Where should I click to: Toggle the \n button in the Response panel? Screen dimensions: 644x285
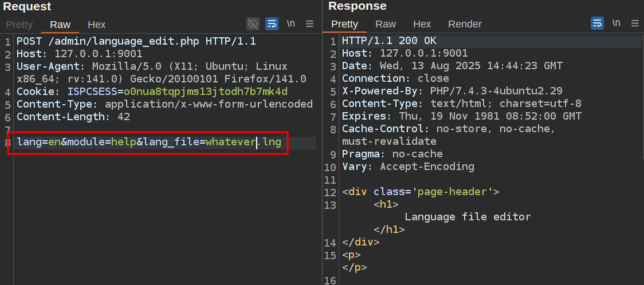tap(616, 23)
